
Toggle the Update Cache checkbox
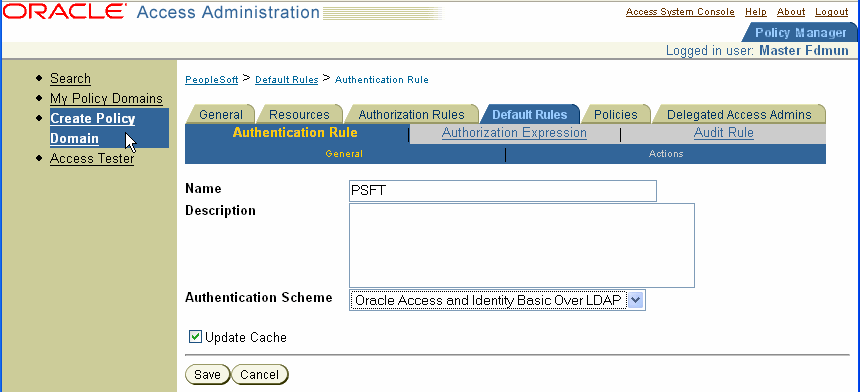click(x=195, y=337)
